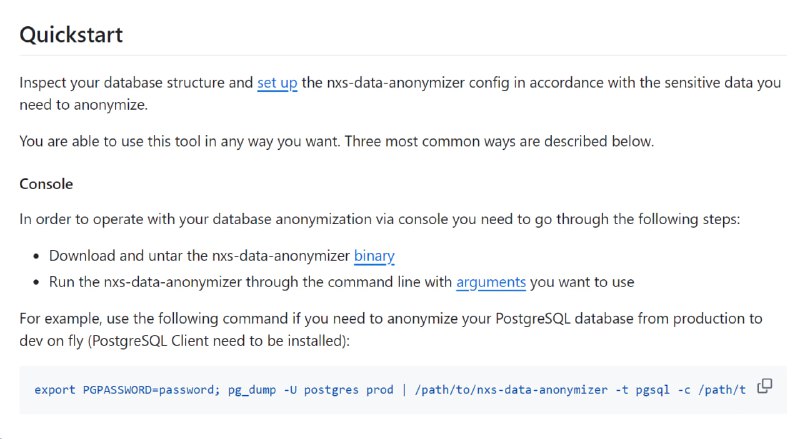This screenshot has width=800, height=439.
Task: Click "export PGPASSWORD=password;" in the code block
Action: tap(127, 390)
